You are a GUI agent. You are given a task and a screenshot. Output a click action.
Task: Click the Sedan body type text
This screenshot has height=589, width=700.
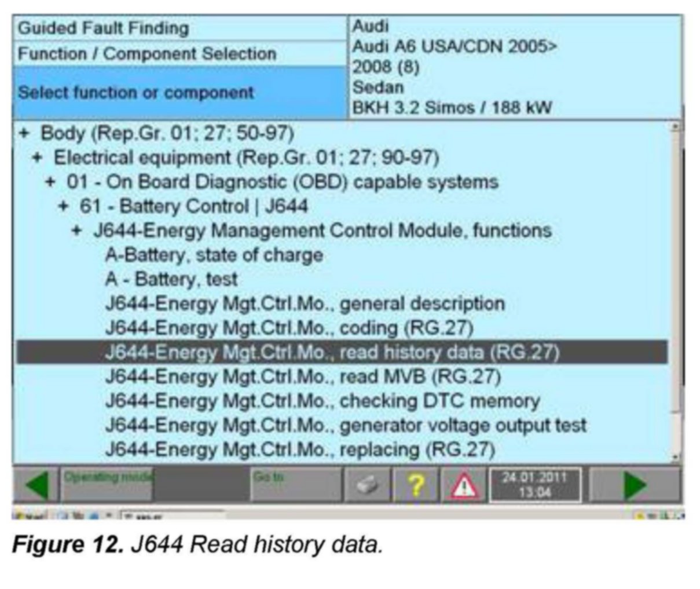[x=378, y=87]
